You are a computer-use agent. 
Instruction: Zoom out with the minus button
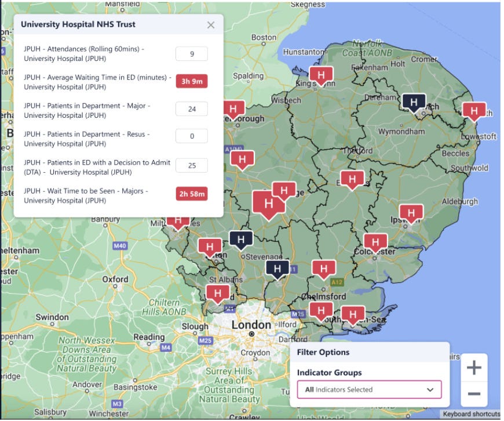point(474,394)
